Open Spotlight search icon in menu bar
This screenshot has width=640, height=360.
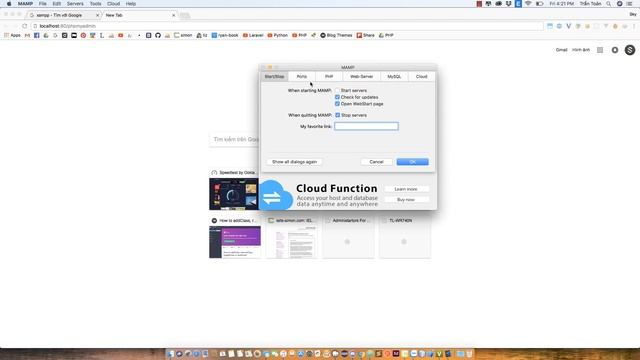coord(609,4)
